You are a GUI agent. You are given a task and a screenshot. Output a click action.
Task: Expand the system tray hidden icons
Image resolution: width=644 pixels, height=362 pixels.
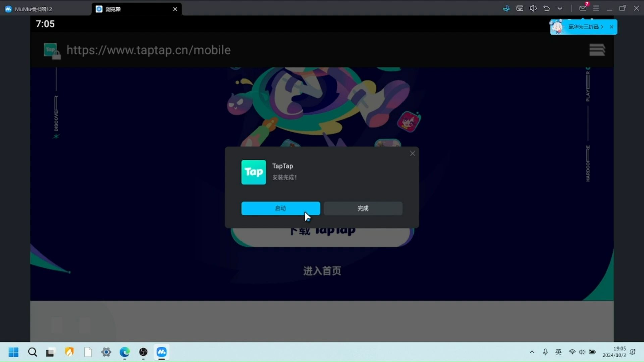pos(532,352)
